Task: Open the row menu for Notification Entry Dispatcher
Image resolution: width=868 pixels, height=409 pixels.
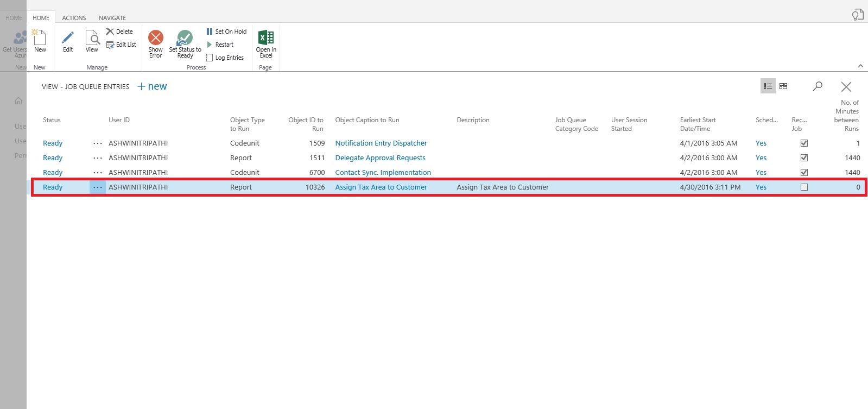Action: coord(98,143)
